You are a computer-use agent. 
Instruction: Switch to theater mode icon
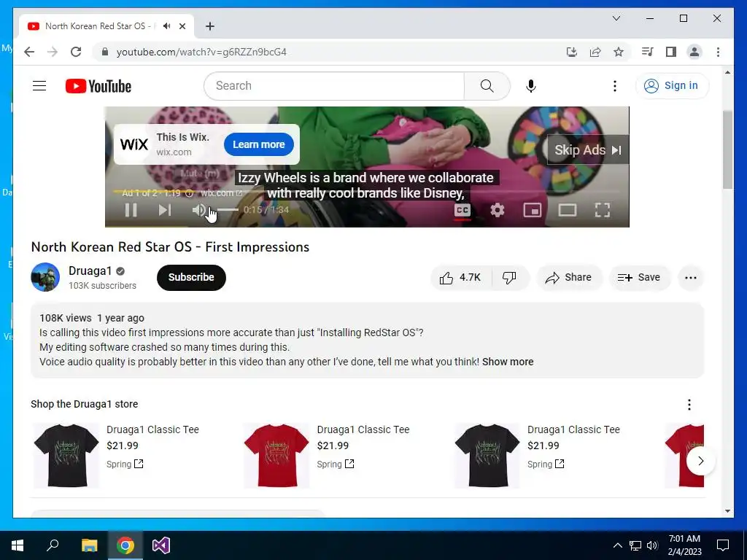click(x=568, y=210)
